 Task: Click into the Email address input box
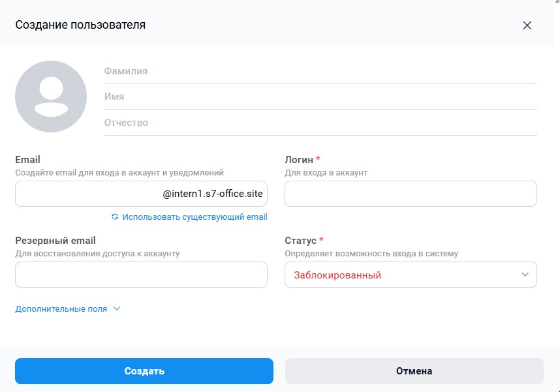pos(141,194)
